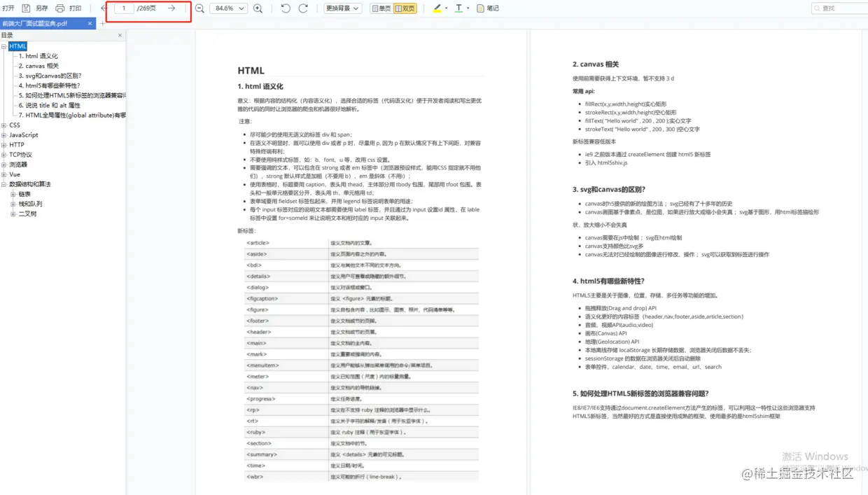
Task: Open outline item 6. 说说 title 和 alt 属性
Action: [x=50, y=105]
